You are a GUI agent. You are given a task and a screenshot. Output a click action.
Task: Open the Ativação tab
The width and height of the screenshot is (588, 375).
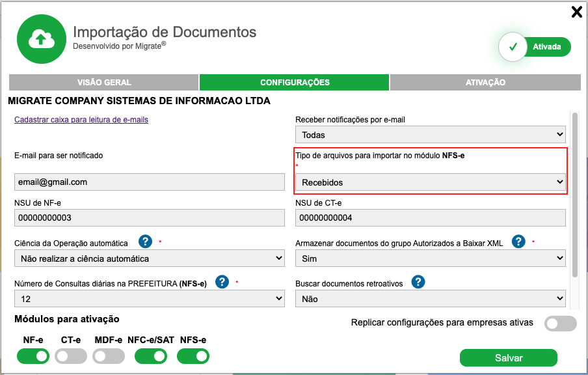[485, 83]
